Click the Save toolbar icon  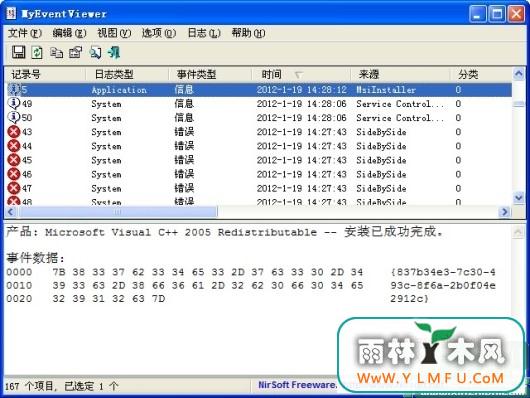18,52
